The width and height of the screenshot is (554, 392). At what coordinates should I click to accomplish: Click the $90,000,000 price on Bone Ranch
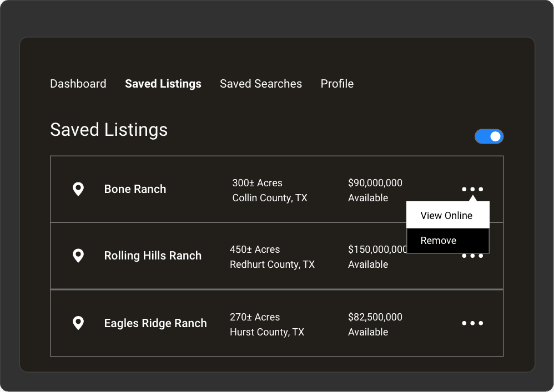tap(375, 183)
